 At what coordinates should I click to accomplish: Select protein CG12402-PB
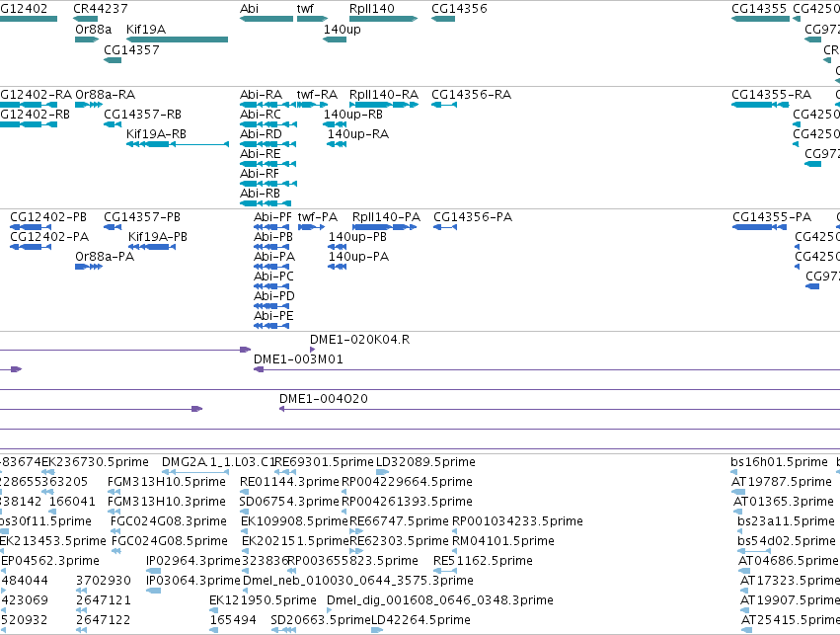pyautogui.click(x=48, y=217)
